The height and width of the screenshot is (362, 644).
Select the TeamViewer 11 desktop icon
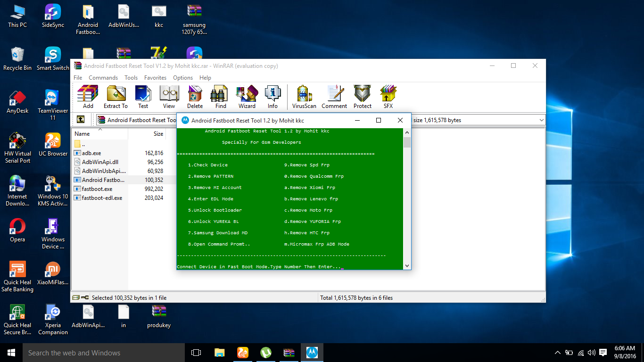53,105
